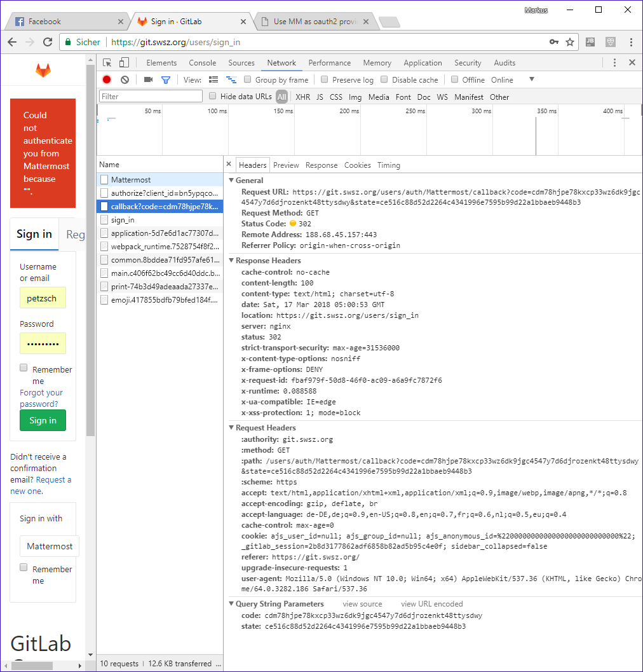Viewport: 643px width, 672px height.
Task: Capture screenshots with the camera icon
Action: (x=148, y=79)
